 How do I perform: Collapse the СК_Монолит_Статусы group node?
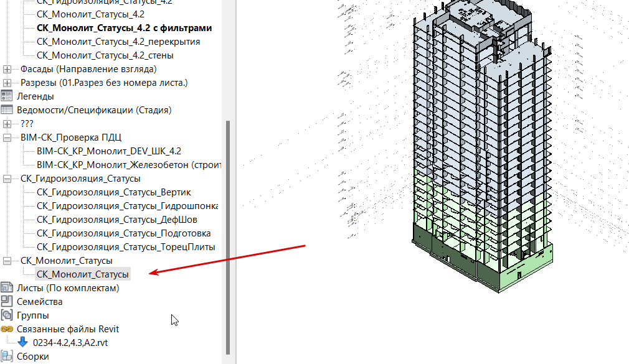(7, 261)
